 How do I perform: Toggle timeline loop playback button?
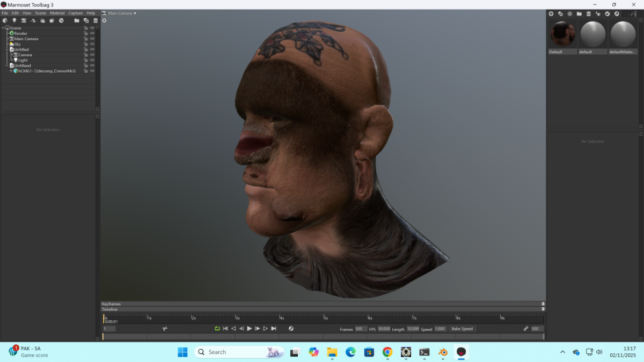[x=217, y=328]
